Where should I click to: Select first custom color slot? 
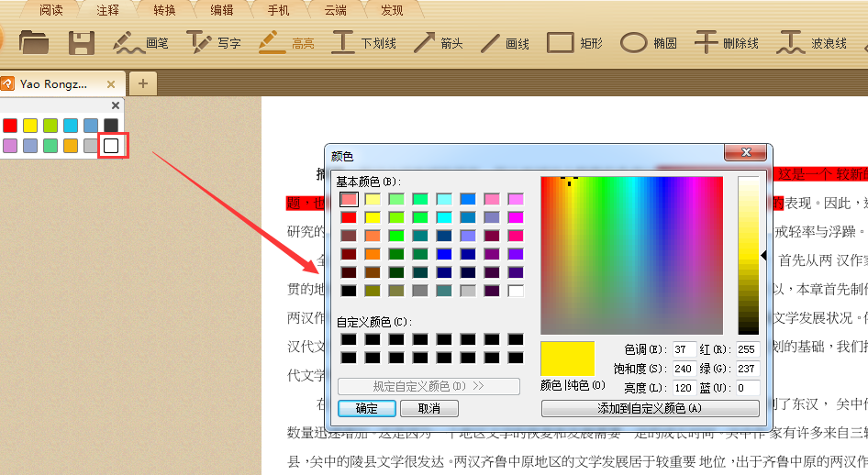tap(349, 339)
